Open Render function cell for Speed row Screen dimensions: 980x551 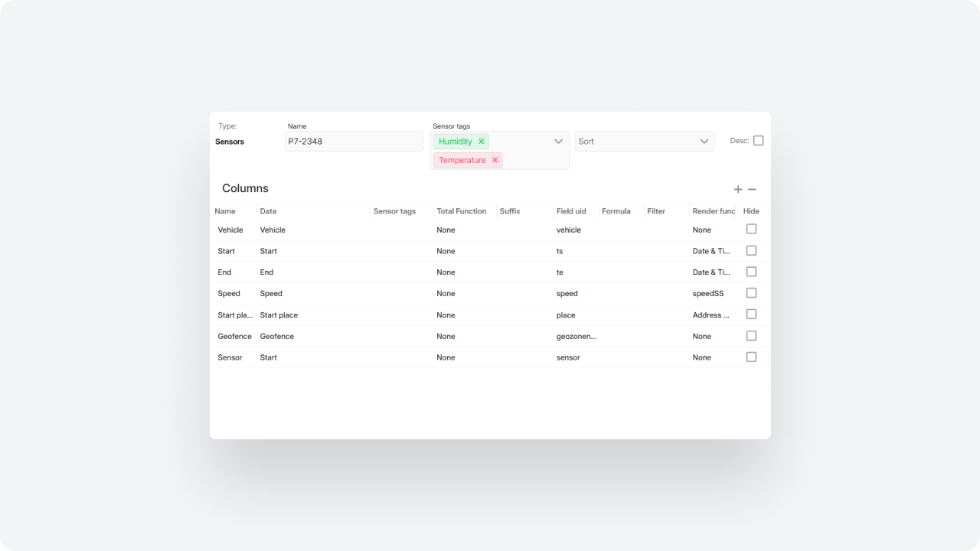point(708,294)
